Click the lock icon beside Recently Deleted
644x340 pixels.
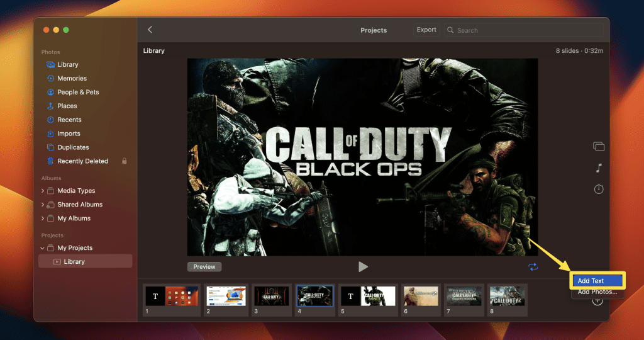pyautogui.click(x=125, y=161)
